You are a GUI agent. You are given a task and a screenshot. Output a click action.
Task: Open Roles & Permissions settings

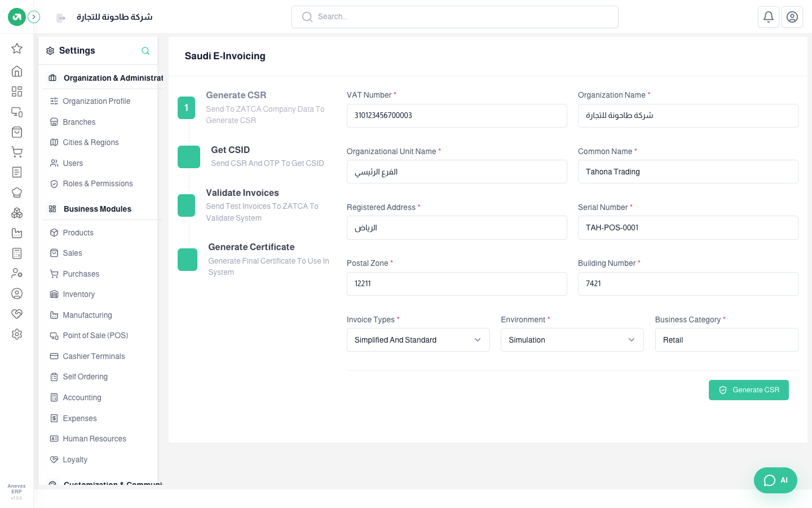[x=98, y=183]
